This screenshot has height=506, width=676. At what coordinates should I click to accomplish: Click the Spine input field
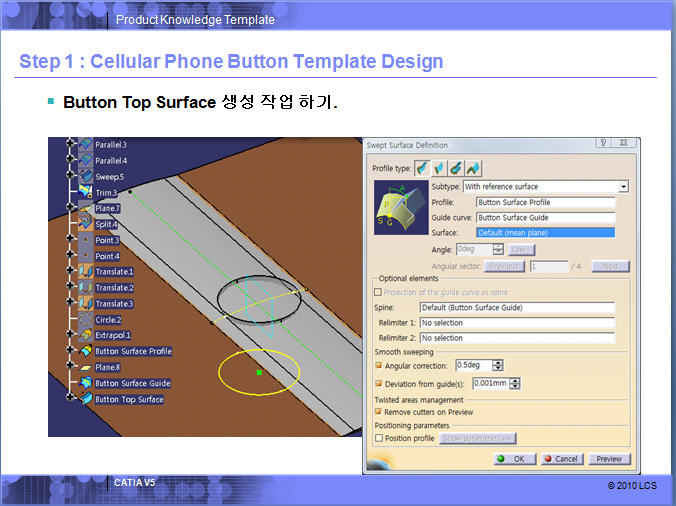[516, 308]
